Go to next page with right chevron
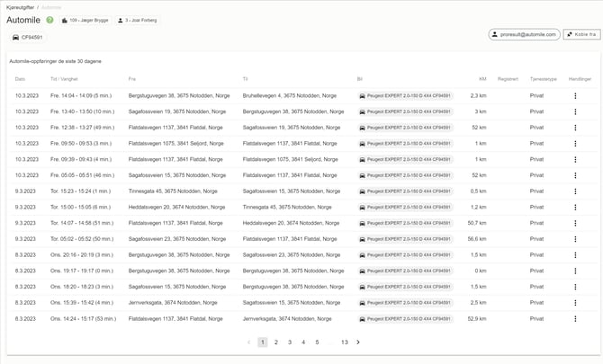Viewport: 603px width, 364px height. pos(358,342)
